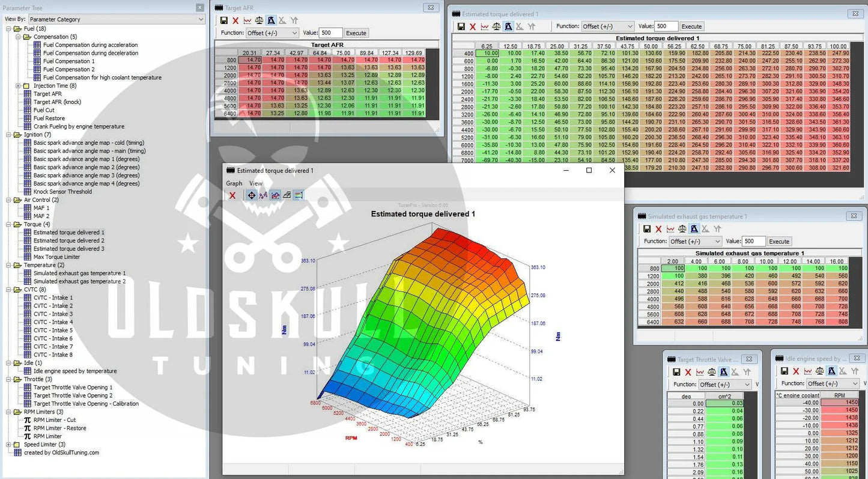Toggle the scatter points icon in graph toolbar
This screenshot has width=868, height=479.
coord(263,195)
